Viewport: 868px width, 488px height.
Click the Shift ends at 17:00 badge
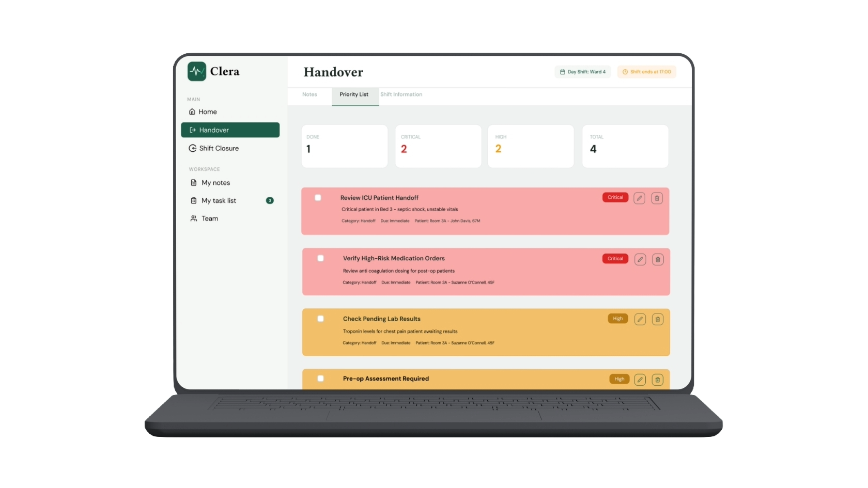[647, 72]
